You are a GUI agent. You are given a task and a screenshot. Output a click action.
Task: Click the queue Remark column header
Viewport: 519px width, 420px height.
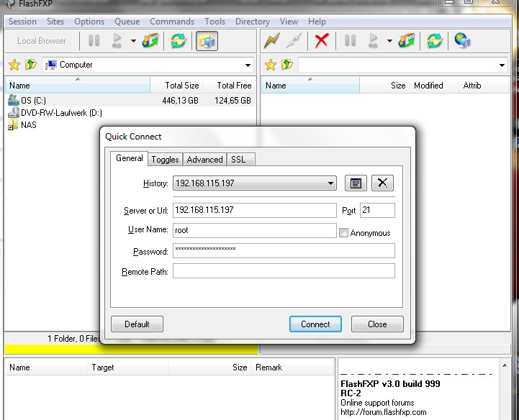click(292, 367)
